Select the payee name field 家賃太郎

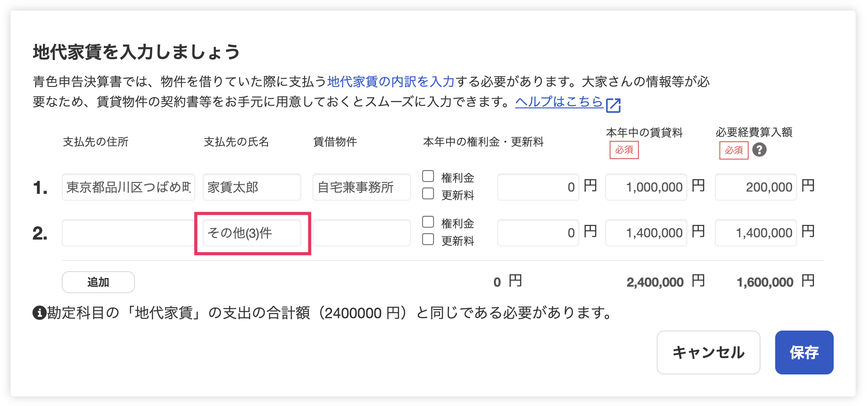tap(252, 187)
